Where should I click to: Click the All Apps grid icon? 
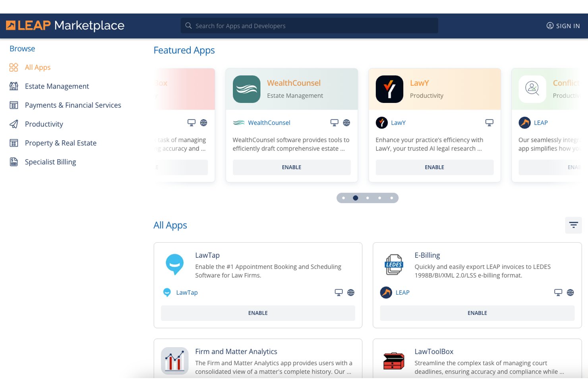(x=14, y=68)
